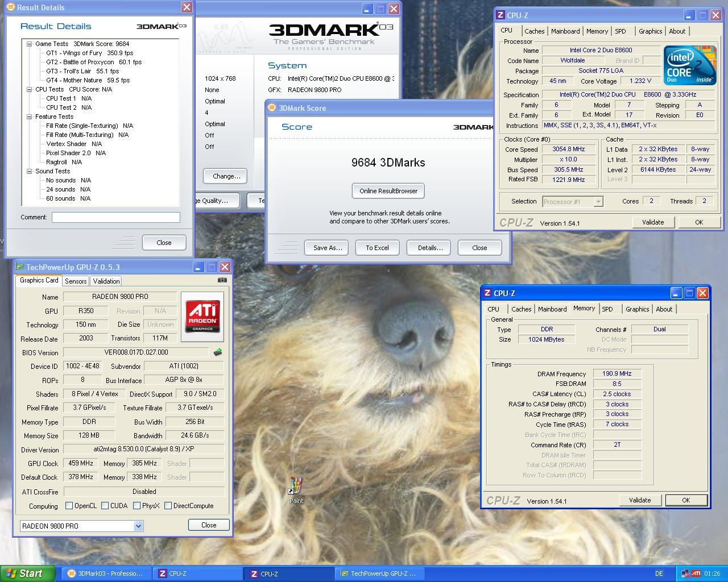Close the GPU-Z window via Close button
Viewport: 728px width, 582px height.
209,525
